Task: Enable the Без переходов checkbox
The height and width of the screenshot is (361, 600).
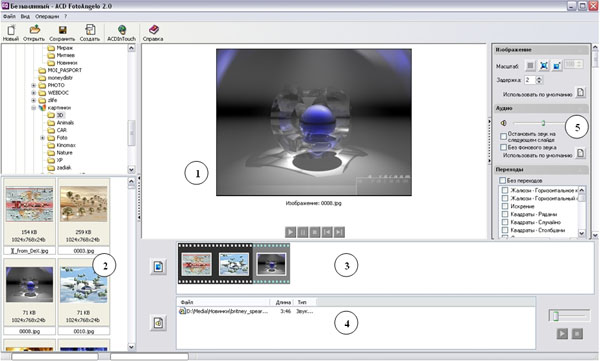Action: [x=502, y=180]
